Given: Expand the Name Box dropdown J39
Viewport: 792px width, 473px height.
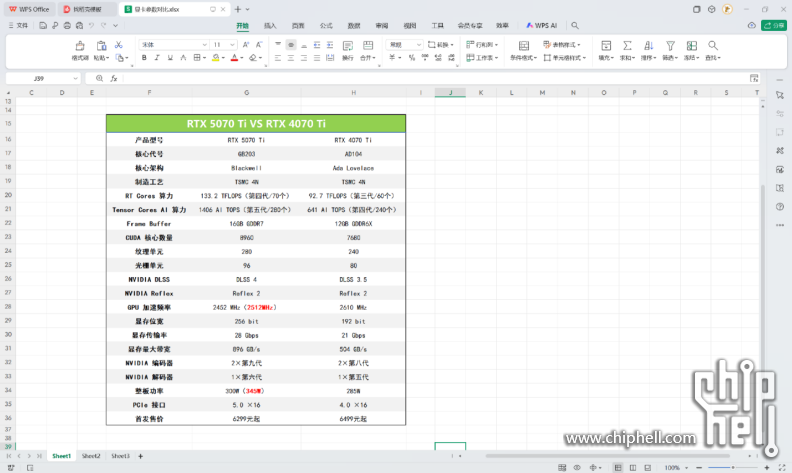Looking at the screenshot, I should pyautogui.click(x=75, y=78).
